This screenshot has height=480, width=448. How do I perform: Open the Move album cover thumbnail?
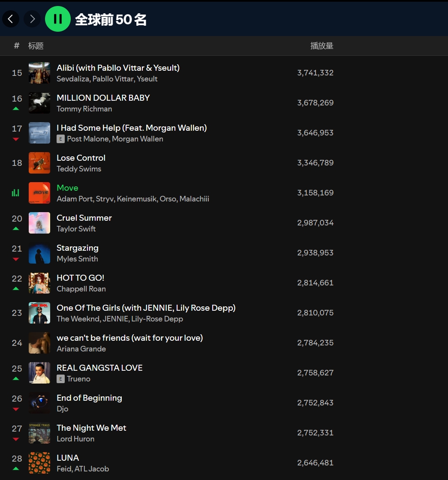[39, 193]
